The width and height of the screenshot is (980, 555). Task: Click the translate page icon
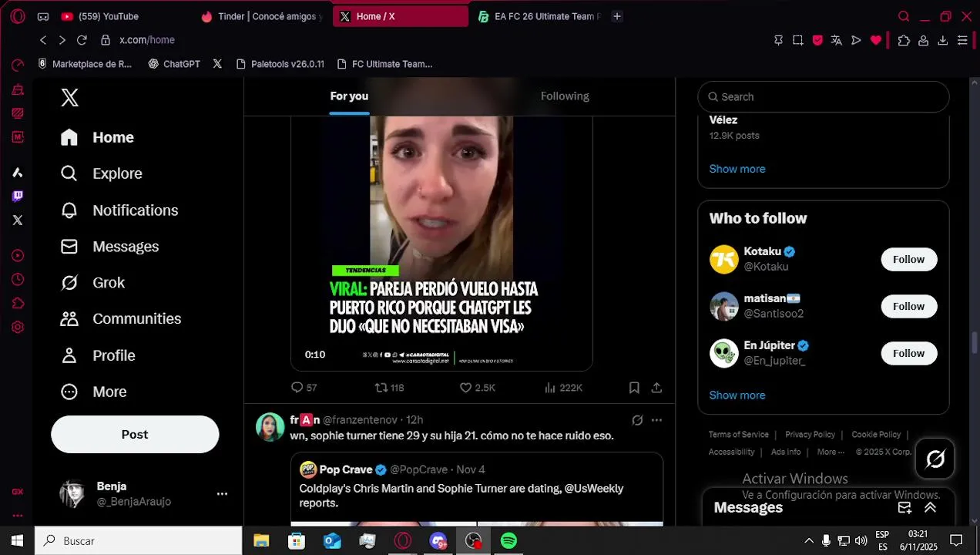click(x=837, y=40)
